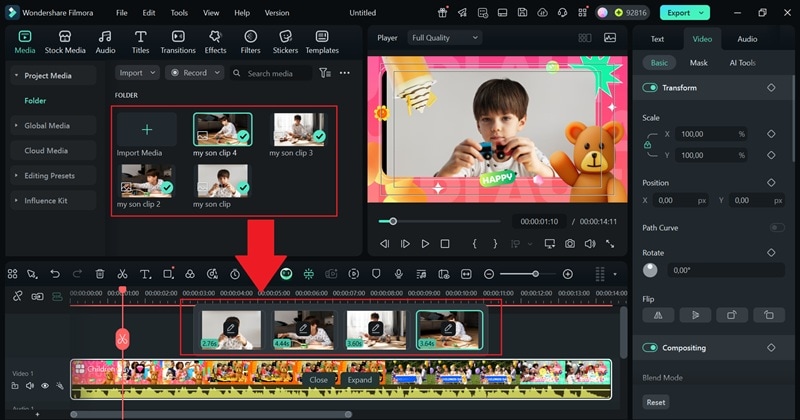Delete selection with trash icon
The height and width of the screenshot is (420, 800).
pyautogui.click(x=100, y=274)
